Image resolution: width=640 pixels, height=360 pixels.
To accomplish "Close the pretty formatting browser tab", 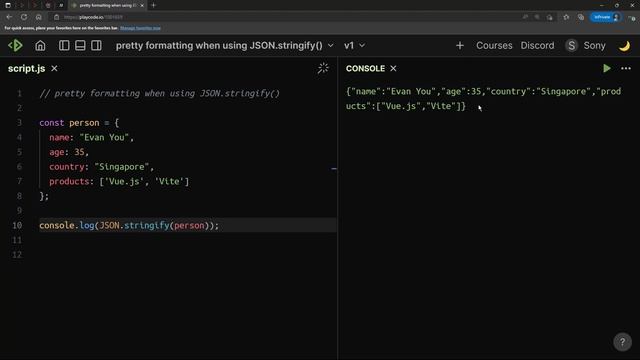I will click(x=142, y=5).
